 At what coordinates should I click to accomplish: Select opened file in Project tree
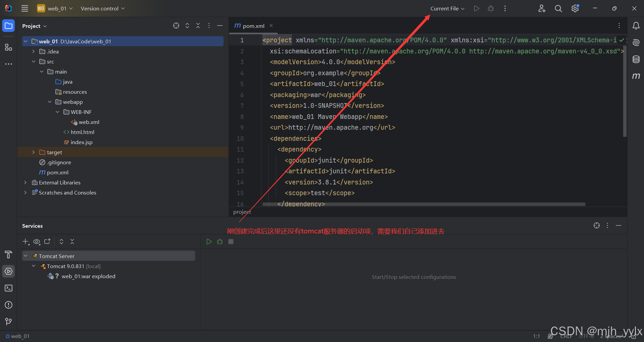[x=176, y=26]
